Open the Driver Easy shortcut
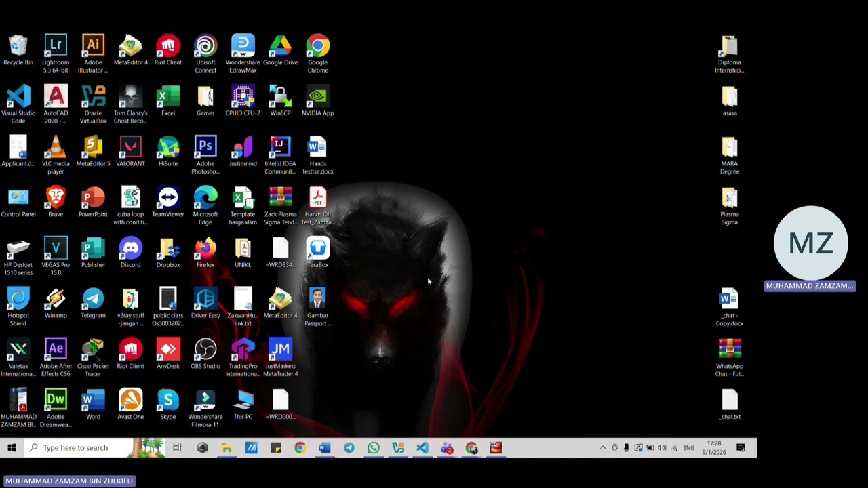This screenshot has width=868, height=488. pos(205,304)
